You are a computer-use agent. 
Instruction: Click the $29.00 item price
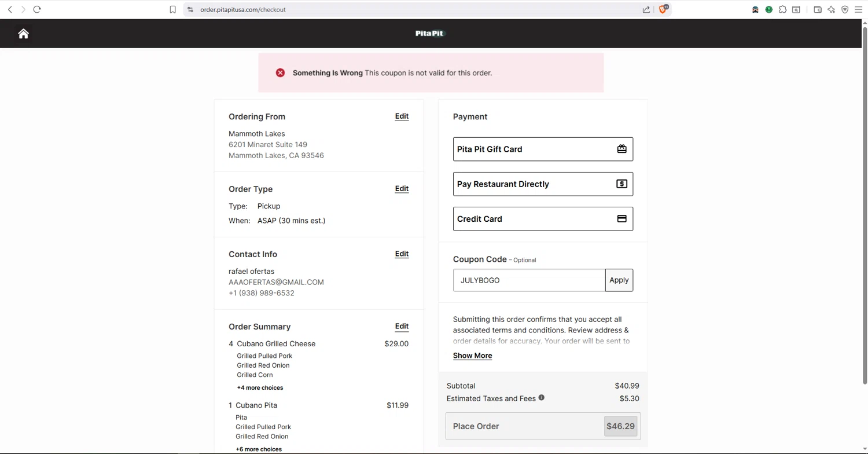tap(396, 343)
